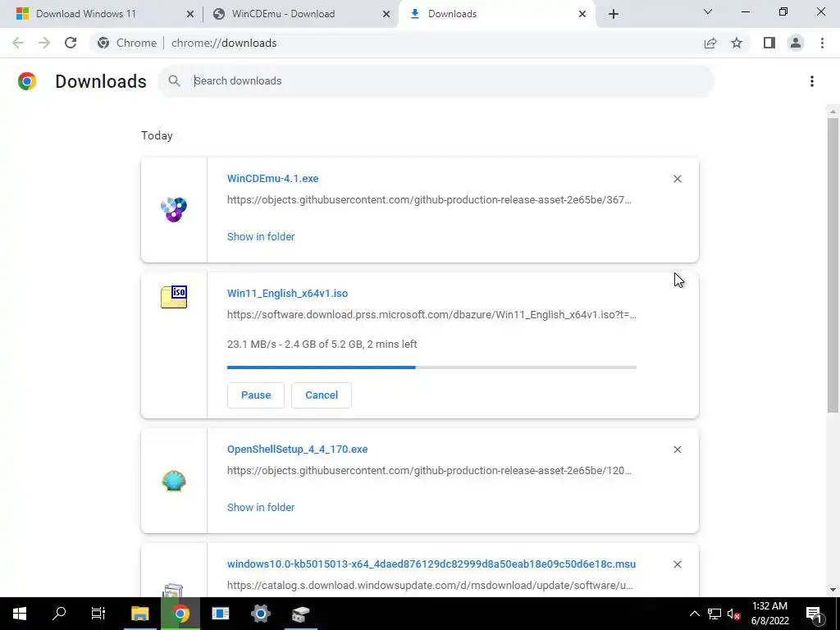Click the githubusercontent URL under WinCDEmu-4.1.exe
The image size is (840, 630).
click(429, 200)
